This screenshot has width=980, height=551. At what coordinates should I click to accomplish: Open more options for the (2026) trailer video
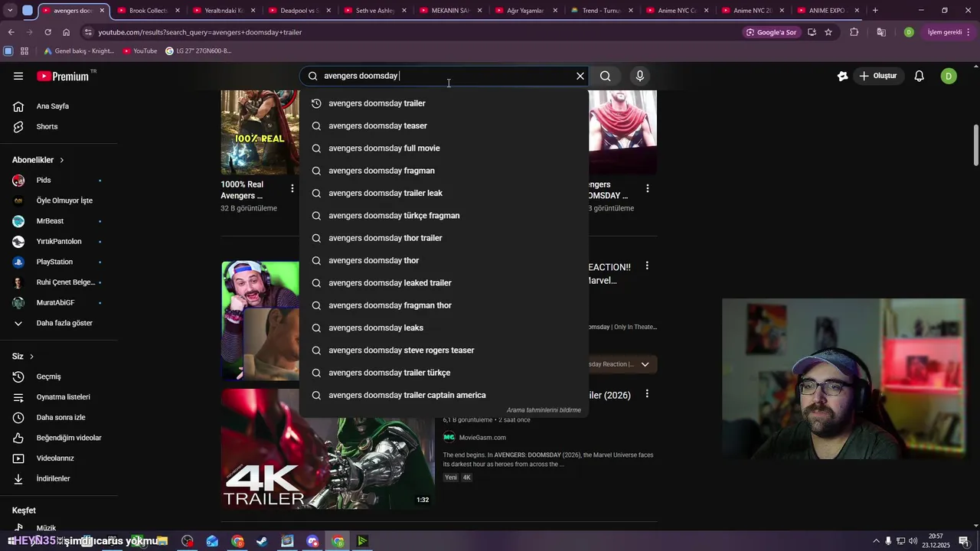pos(647,394)
